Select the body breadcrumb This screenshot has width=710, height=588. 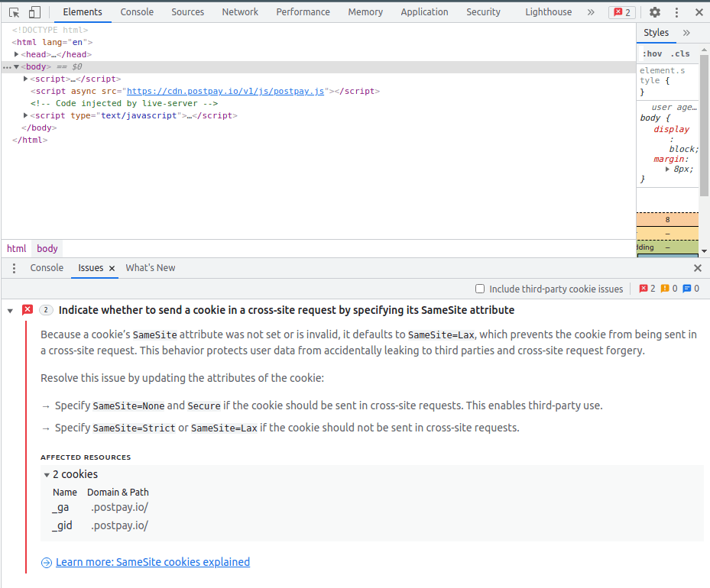pyautogui.click(x=47, y=249)
